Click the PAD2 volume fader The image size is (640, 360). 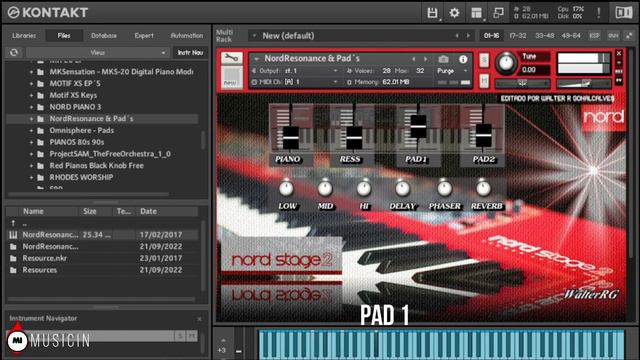coord(483,135)
